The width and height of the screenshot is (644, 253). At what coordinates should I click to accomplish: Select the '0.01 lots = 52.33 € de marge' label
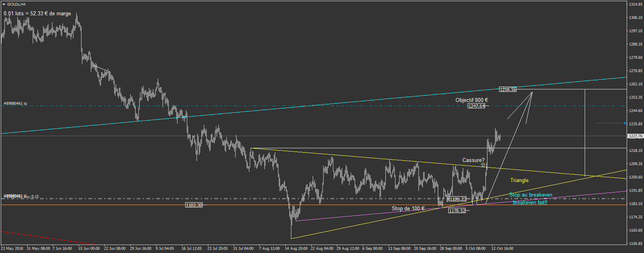pyautogui.click(x=37, y=14)
